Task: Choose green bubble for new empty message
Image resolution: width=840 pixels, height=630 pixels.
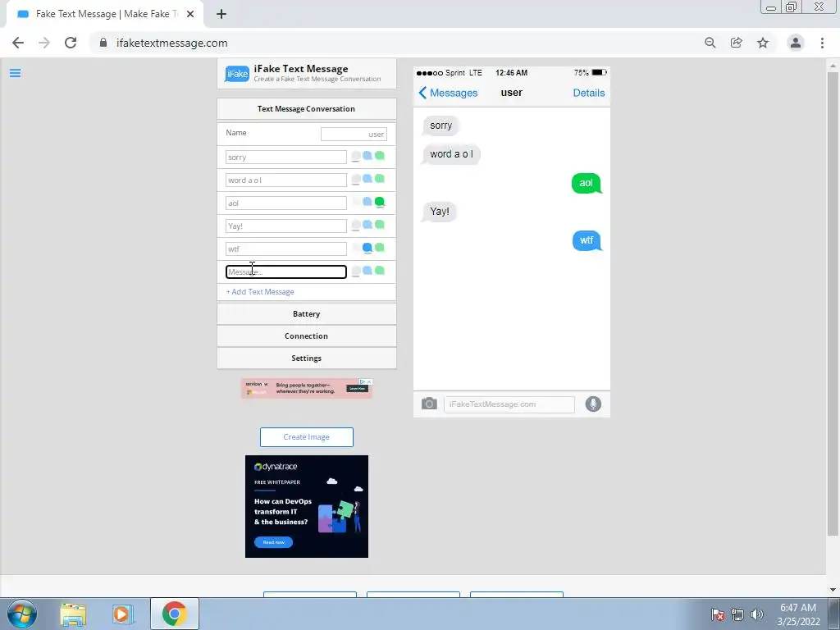Action: (x=380, y=271)
